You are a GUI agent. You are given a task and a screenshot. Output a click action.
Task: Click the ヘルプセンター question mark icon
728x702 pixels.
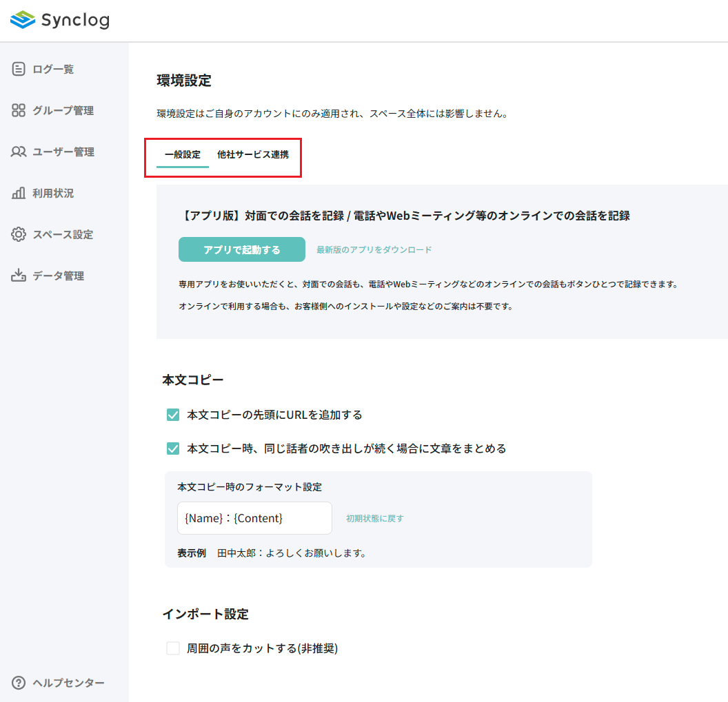[18, 683]
